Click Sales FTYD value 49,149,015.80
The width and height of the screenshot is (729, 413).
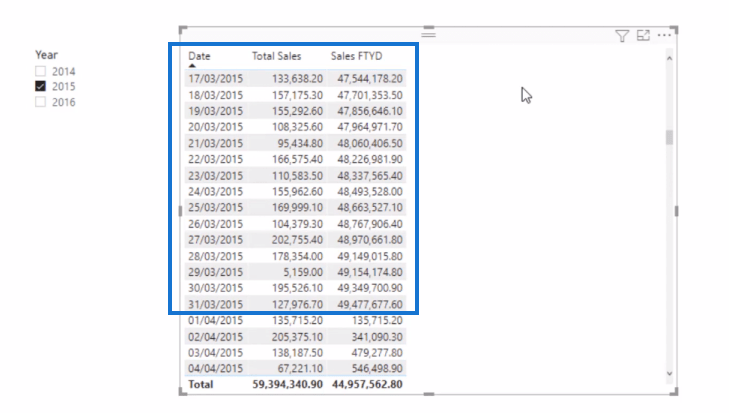point(370,256)
